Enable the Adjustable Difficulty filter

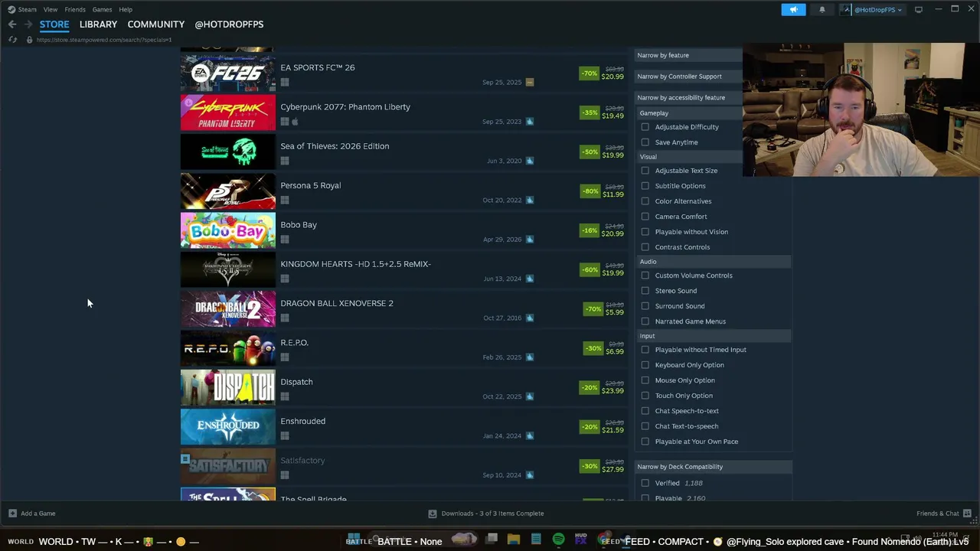645,127
